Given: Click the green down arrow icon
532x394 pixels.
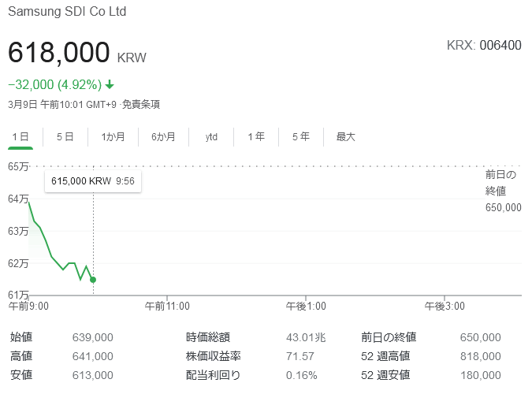Looking at the screenshot, I should pos(110,85).
